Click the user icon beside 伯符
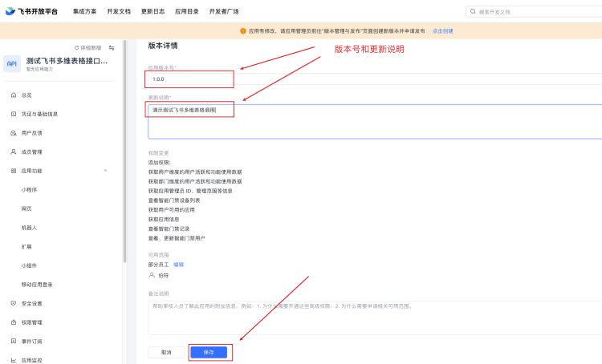 152,275
